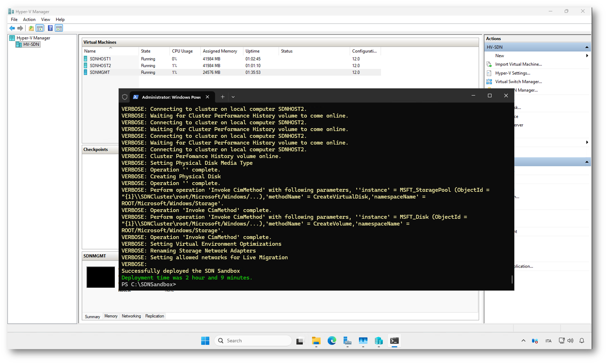Switch to the Networking tab
Screen dimensions: 607x364
(131, 316)
